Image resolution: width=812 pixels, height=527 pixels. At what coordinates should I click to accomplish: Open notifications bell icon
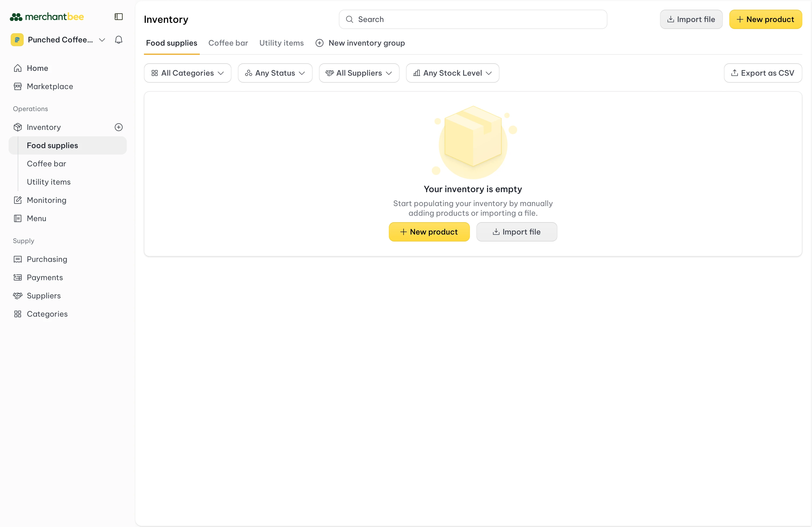click(x=118, y=40)
